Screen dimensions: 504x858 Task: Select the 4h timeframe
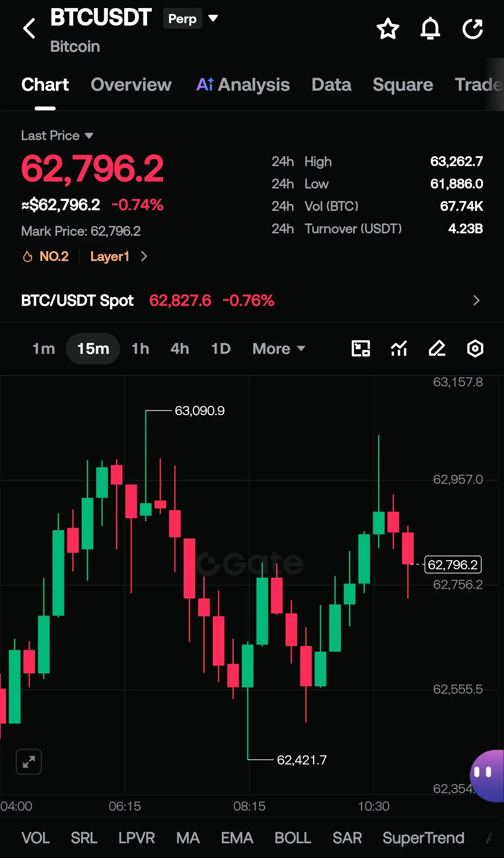(180, 349)
